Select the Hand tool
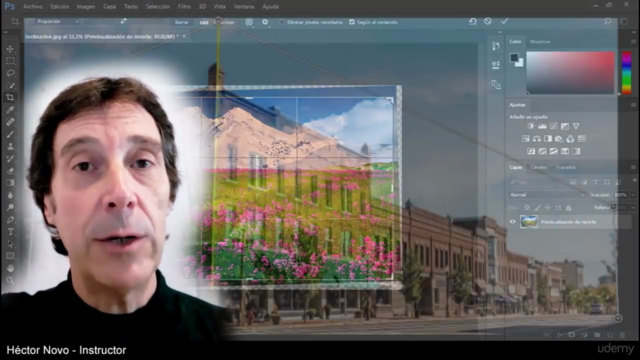Screen dimensions: 640x360 [x=10, y=268]
